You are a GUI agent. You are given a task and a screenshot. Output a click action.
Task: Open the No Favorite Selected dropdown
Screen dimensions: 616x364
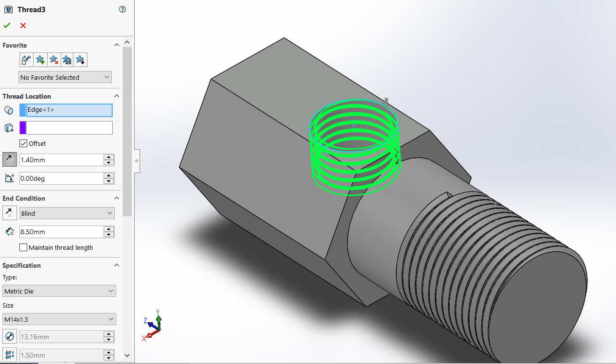(x=65, y=77)
